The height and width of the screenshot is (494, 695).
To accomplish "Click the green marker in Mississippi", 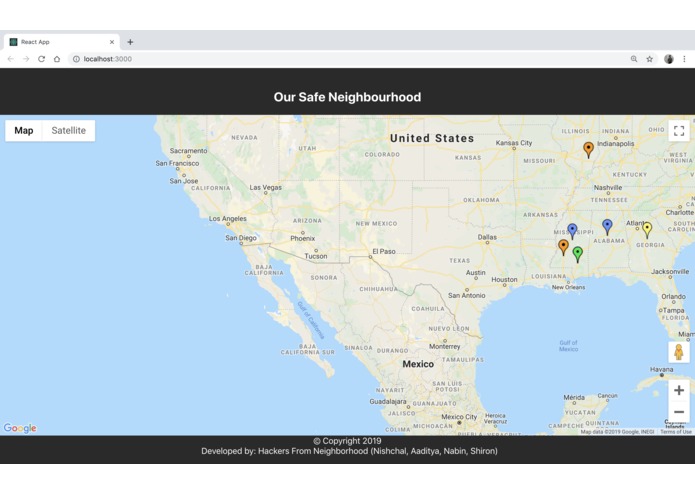I will tap(578, 254).
